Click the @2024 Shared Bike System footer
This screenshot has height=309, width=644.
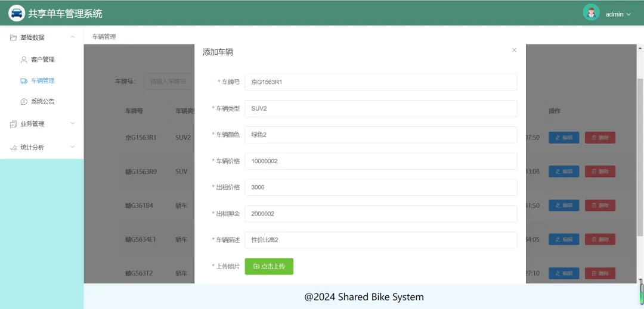point(364,296)
